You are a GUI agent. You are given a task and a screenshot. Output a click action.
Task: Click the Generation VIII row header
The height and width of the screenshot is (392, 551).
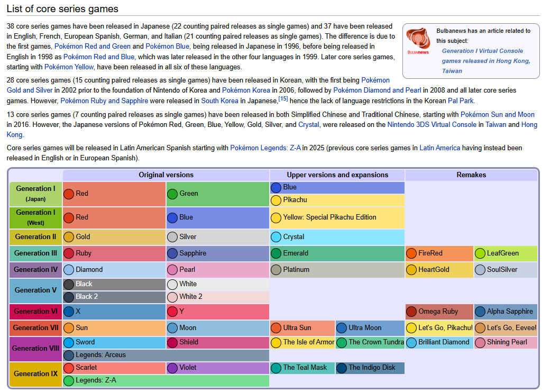pos(36,349)
